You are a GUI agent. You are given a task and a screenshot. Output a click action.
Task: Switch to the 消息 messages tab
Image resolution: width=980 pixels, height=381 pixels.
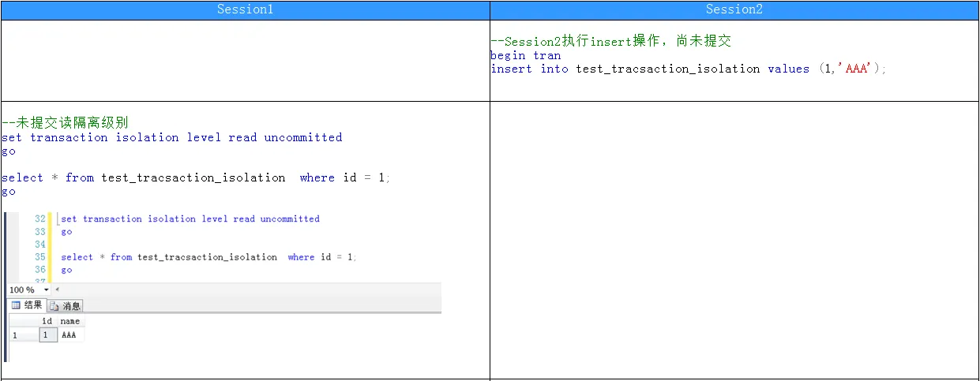click(66, 305)
